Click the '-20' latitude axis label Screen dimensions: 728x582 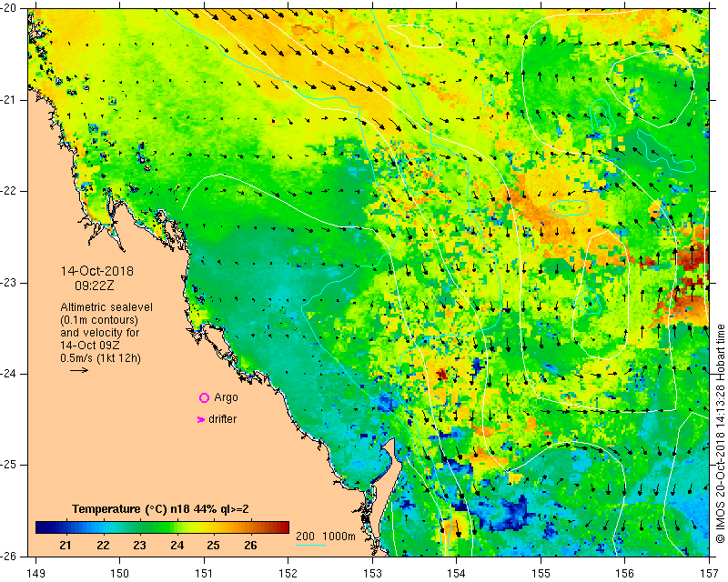coord(7,8)
